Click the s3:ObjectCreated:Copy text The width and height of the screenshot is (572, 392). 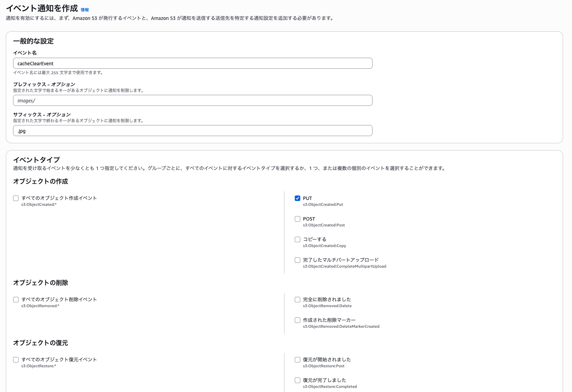click(324, 246)
